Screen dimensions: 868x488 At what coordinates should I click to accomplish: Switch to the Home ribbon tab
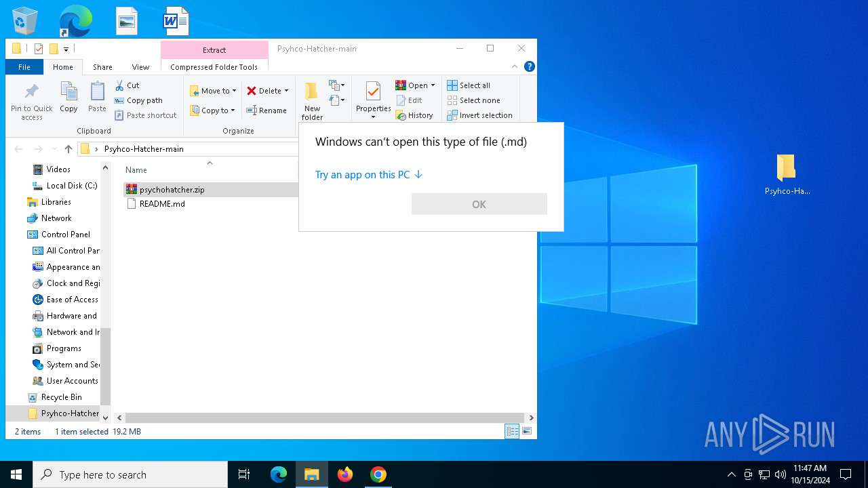click(63, 67)
